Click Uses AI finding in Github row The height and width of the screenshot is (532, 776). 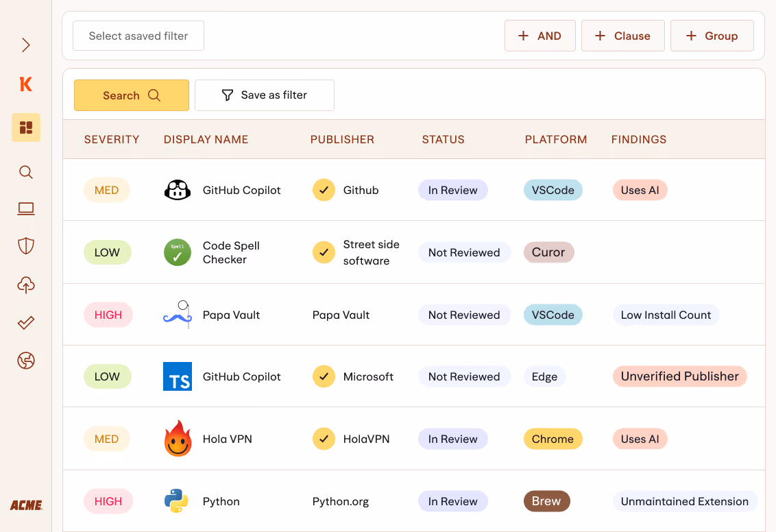640,190
